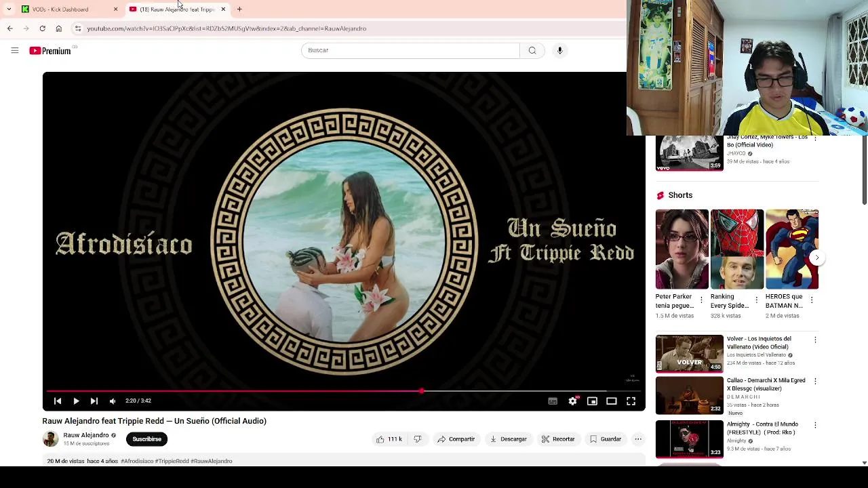Play the video

(76, 401)
